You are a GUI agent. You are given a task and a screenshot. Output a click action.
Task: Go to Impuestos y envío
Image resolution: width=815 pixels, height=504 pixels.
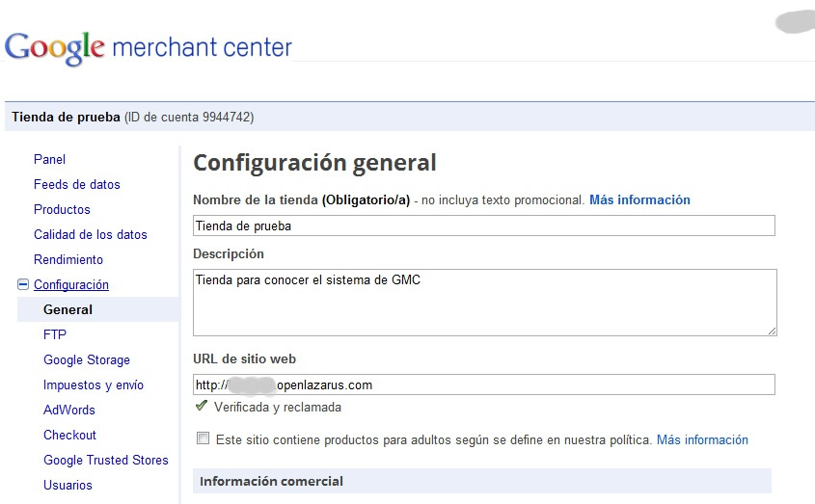click(x=94, y=385)
